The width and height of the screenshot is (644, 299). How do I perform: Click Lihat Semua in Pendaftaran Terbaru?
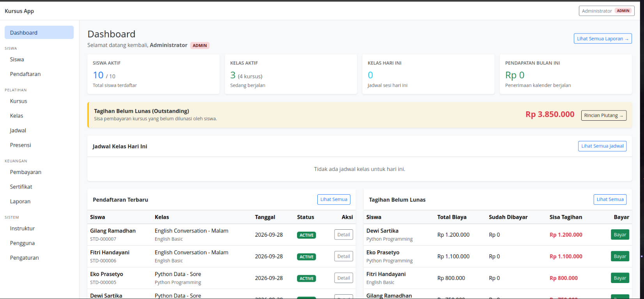click(334, 199)
